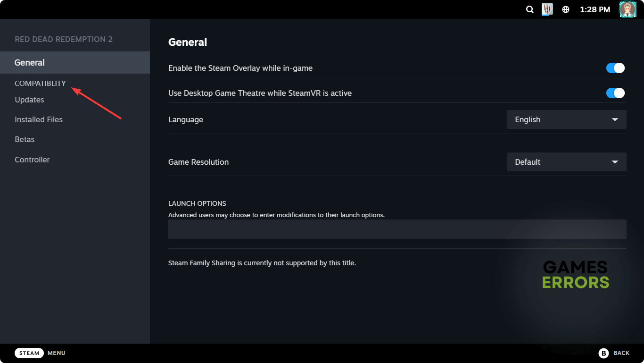Select the General settings tab
The image size is (644, 363).
[x=75, y=62]
